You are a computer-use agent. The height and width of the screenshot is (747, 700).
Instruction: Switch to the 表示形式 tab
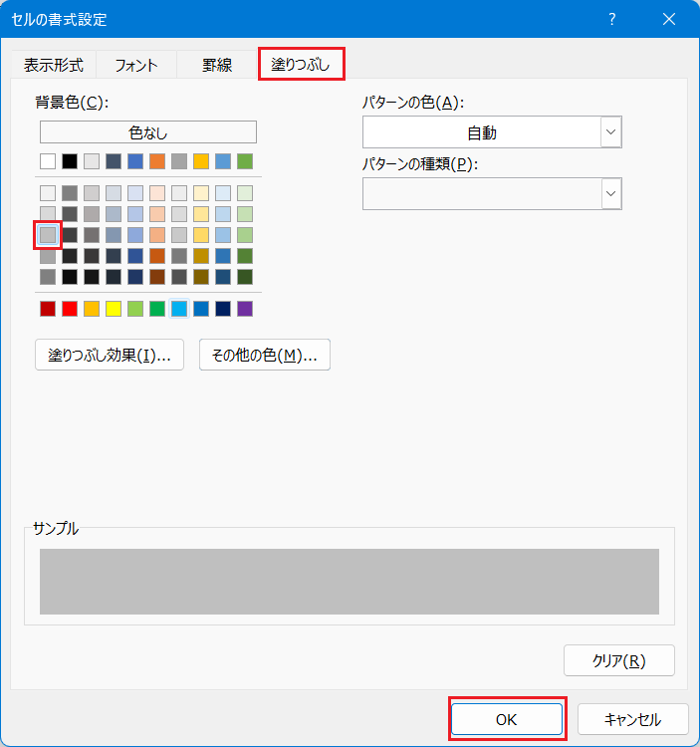(x=54, y=65)
